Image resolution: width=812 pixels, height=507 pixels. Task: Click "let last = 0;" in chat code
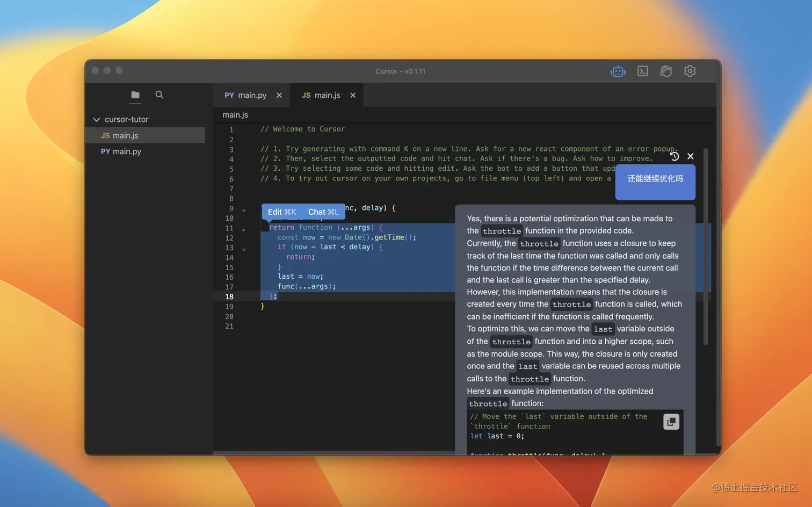(497, 436)
